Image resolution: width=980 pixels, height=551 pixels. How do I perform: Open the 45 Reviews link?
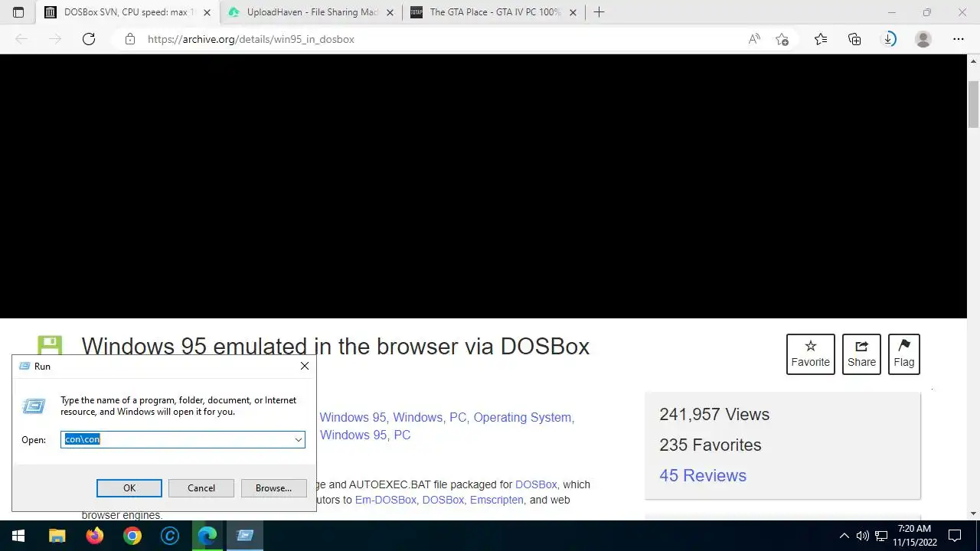tap(703, 475)
